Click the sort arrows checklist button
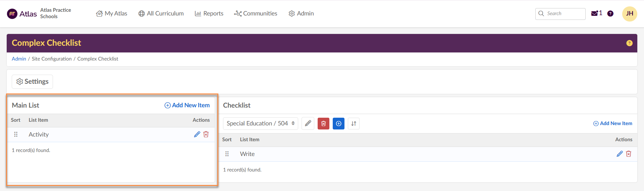644x191 pixels. tap(354, 124)
